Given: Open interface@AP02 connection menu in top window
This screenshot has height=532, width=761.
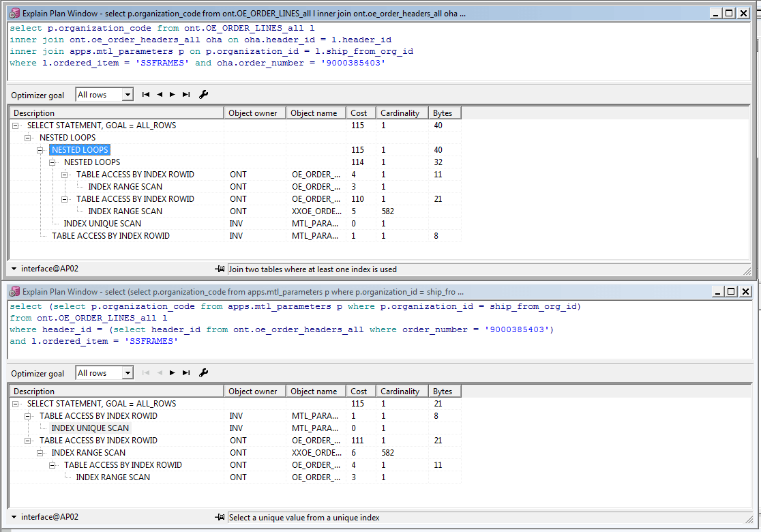Looking at the screenshot, I should (14, 269).
